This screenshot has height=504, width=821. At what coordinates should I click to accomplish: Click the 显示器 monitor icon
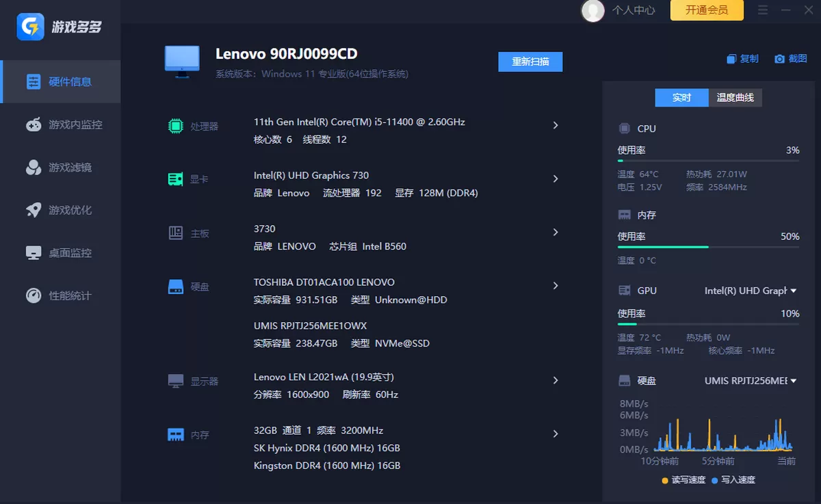(x=176, y=381)
